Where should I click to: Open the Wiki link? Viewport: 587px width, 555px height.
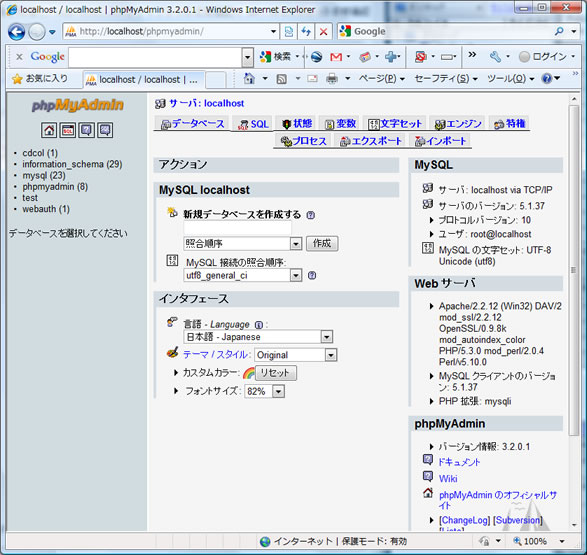448,479
